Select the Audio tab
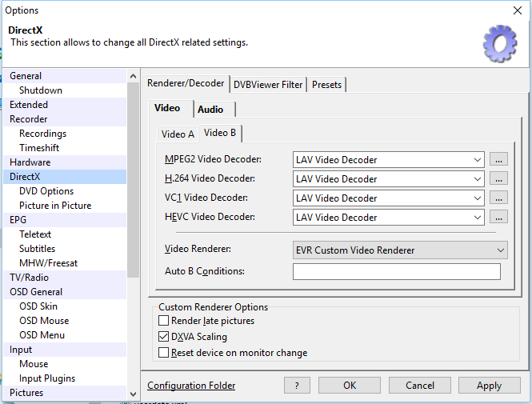 click(x=211, y=109)
